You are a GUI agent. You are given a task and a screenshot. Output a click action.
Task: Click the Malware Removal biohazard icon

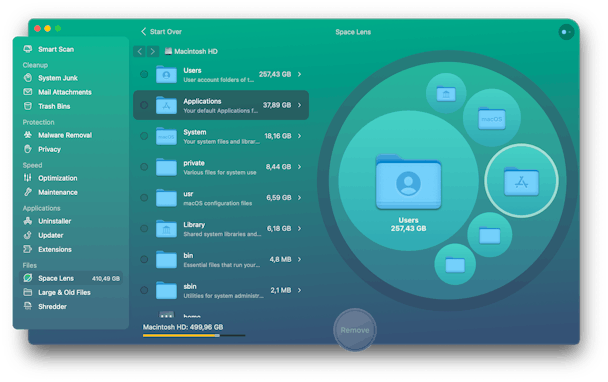tap(28, 135)
